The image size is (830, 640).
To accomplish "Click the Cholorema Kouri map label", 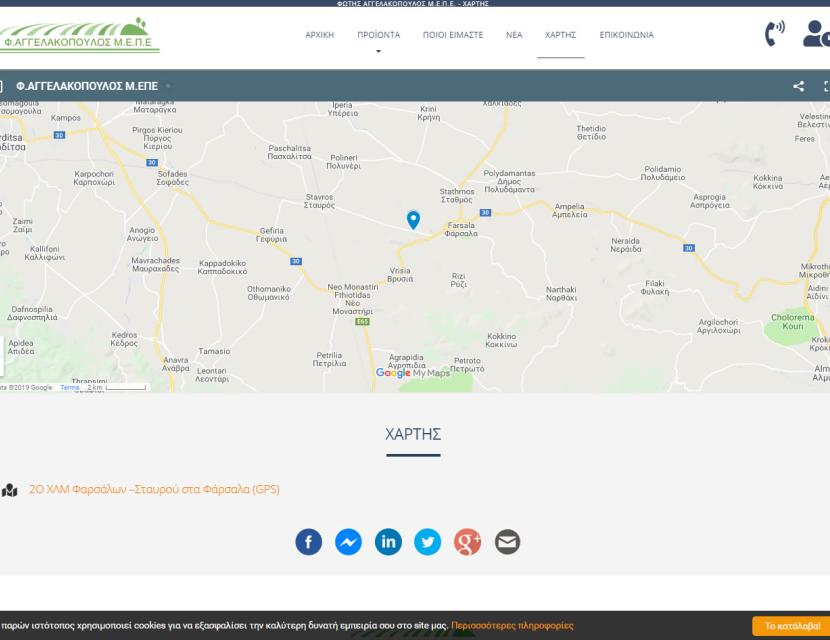I will coord(792,322).
